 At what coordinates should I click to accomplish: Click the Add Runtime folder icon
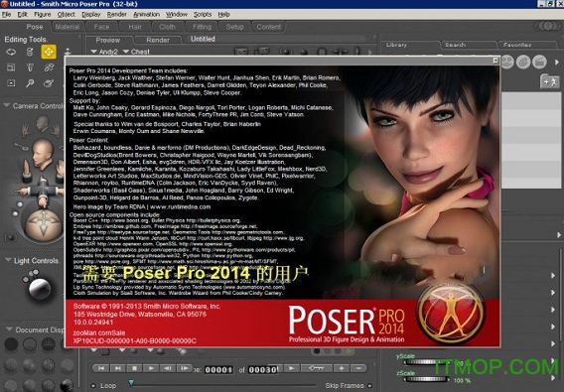tap(549, 81)
